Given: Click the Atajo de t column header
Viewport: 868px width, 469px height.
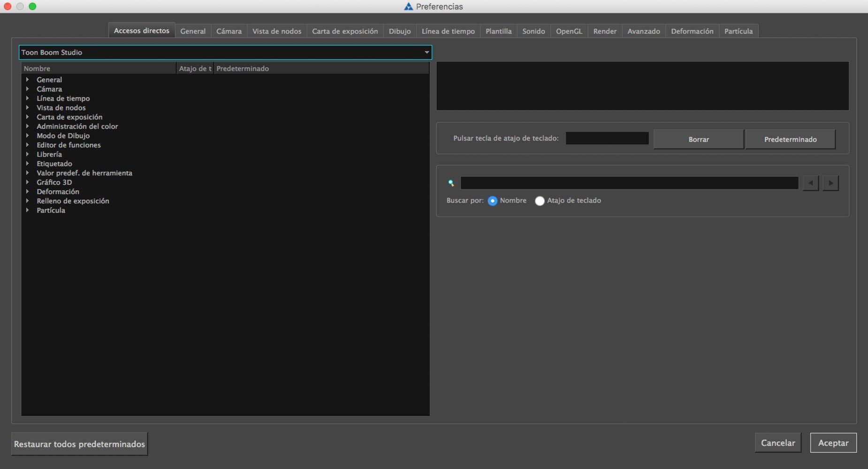Looking at the screenshot, I should point(195,68).
